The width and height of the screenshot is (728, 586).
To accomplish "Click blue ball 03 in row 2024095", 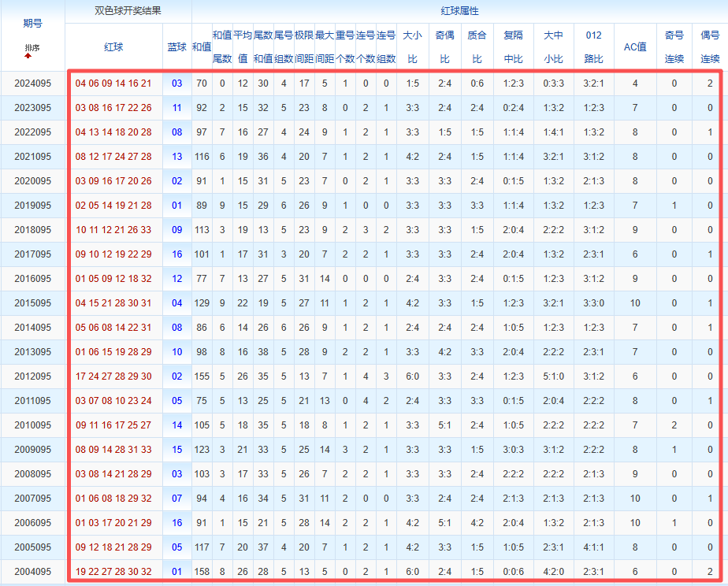I will [176, 83].
